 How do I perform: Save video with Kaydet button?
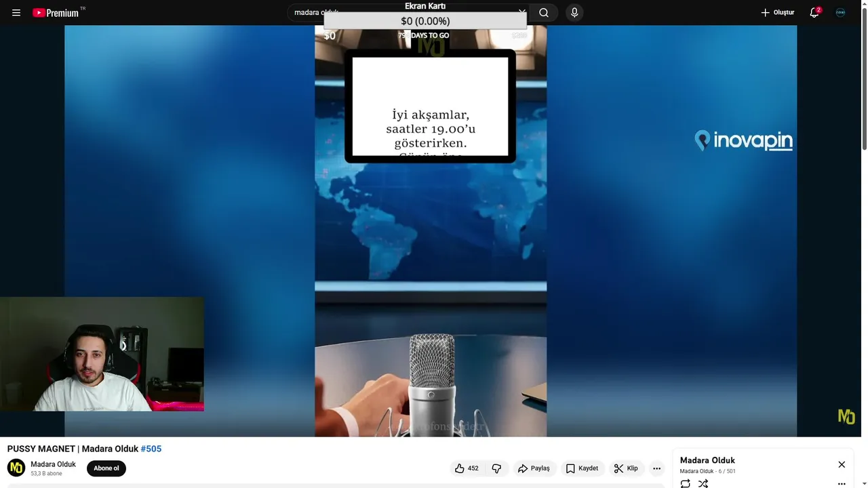coord(583,468)
